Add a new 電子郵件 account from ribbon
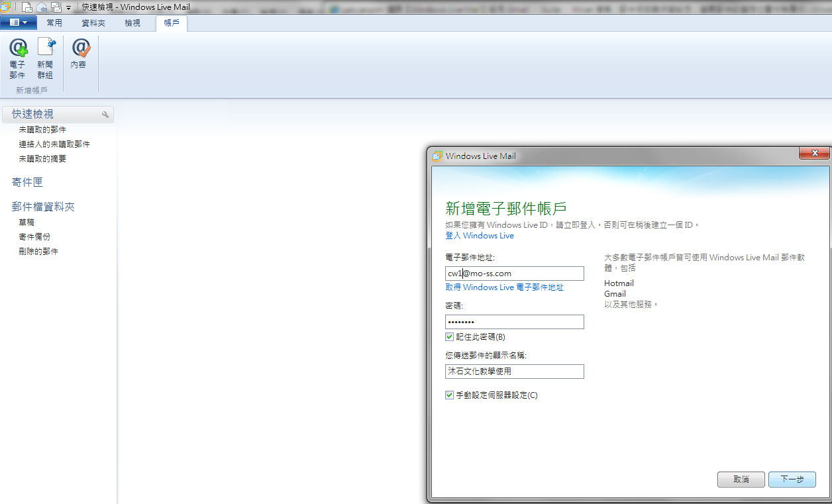Image resolution: width=832 pixels, height=504 pixels. (18, 59)
